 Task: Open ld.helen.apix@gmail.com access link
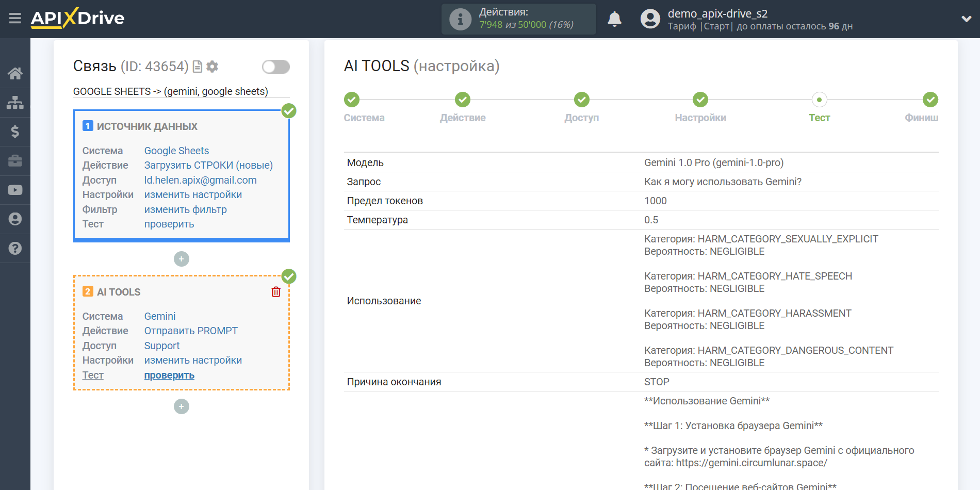200,180
